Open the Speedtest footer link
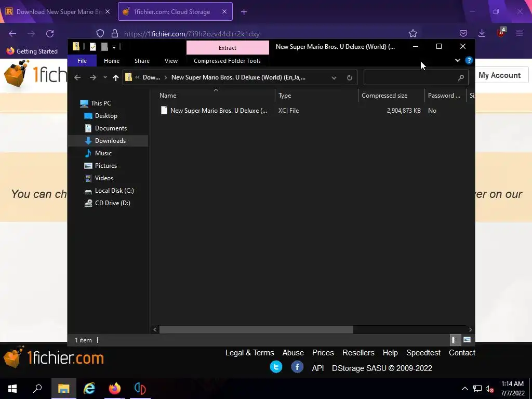Viewport: 532px width, 399px height. [423, 353]
